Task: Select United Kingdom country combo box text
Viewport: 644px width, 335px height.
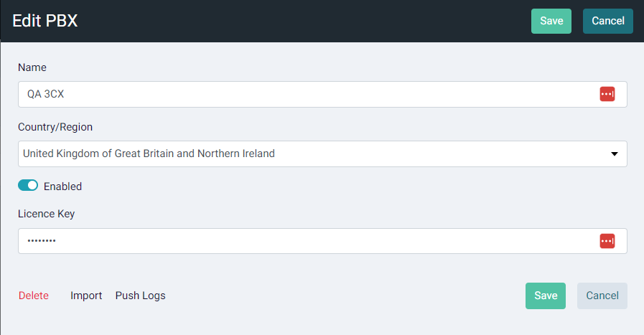Action: pos(149,154)
